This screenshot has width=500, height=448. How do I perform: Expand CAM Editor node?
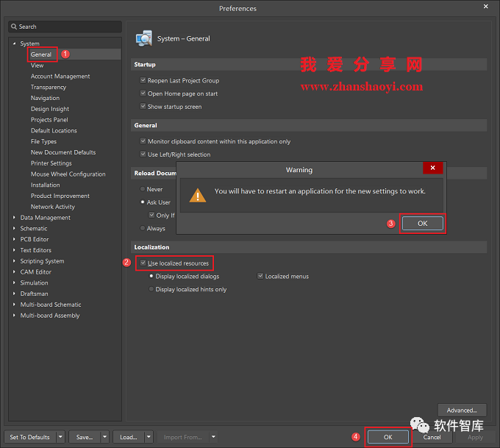(x=14, y=272)
